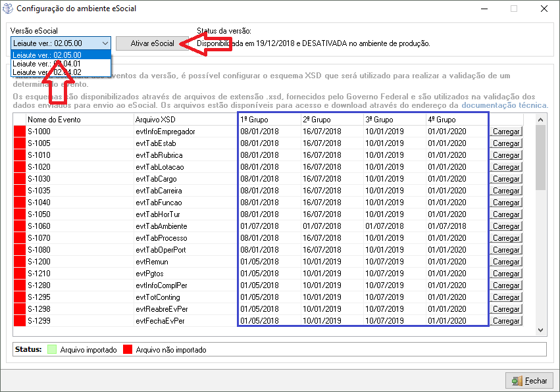This screenshot has height=392, width=560.
Task: Select 'Leiaute ver.: 02.05.00' in dropdown list
Action: point(61,55)
